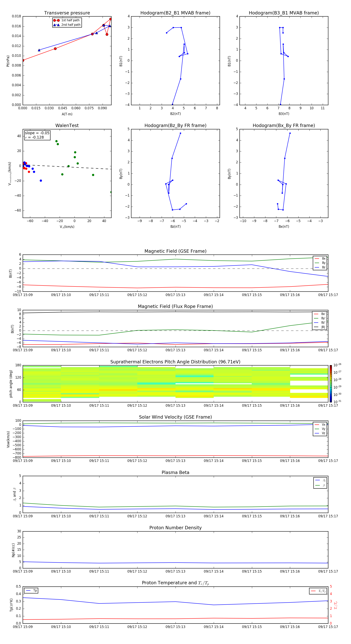This screenshot has width=351, height=644.
Task: Select the Bx legend entry in GSE magnetic field panel
Action: (320, 259)
